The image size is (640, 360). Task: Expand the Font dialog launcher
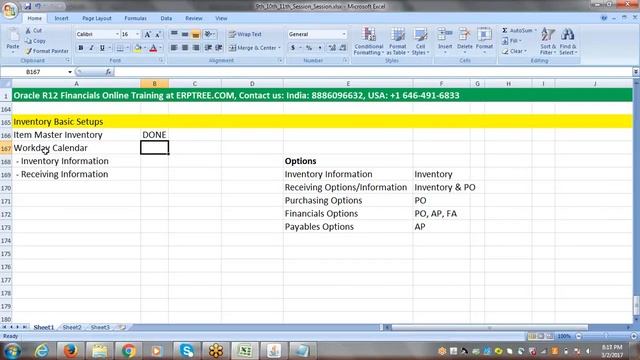coord(161,60)
